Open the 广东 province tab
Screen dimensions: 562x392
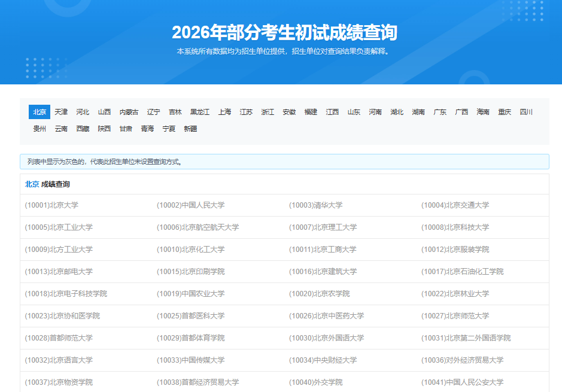pos(440,111)
